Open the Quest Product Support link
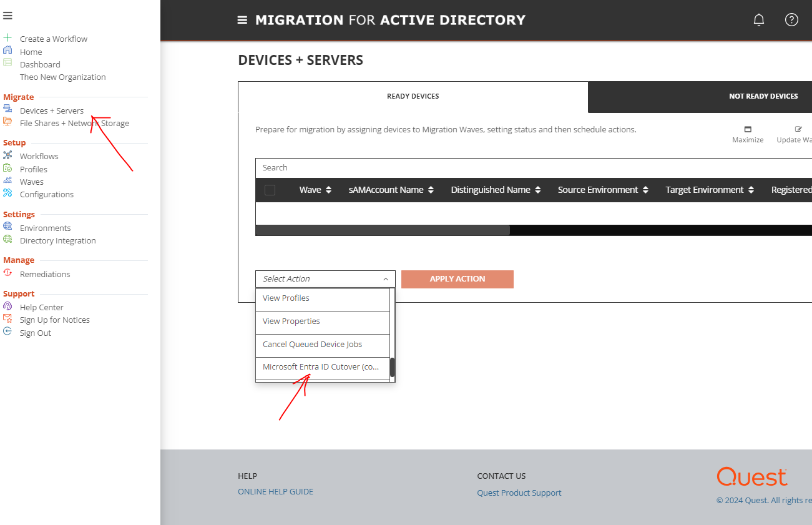 [519, 493]
